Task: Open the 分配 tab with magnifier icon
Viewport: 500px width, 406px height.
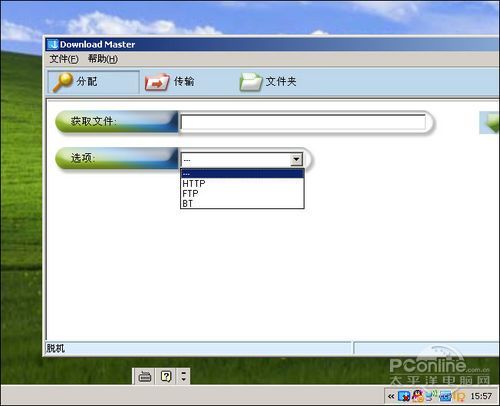Action: coord(93,82)
